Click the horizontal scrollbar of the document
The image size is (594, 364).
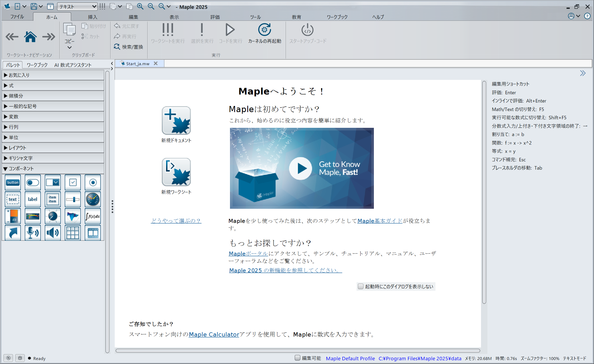coord(298,351)
